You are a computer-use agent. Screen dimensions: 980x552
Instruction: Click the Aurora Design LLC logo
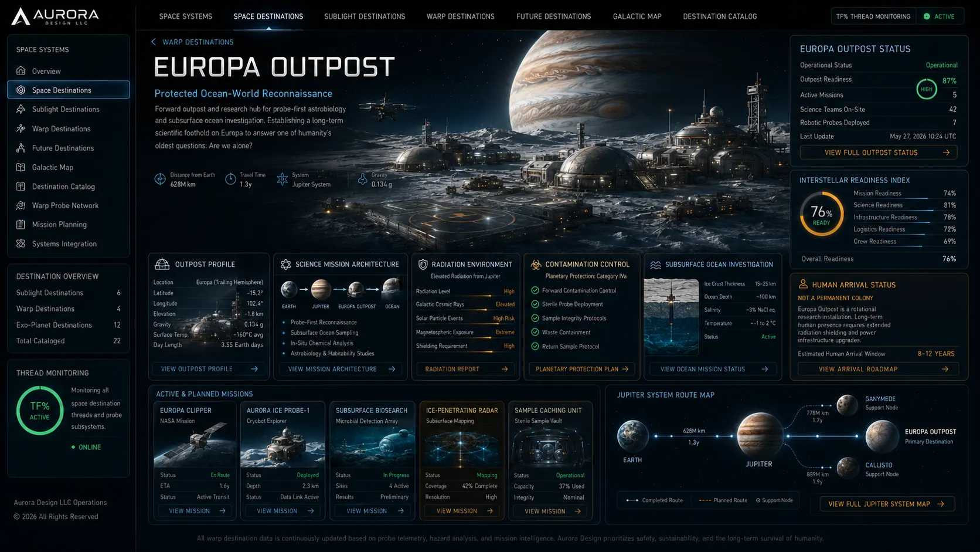(x=55, y=16)
